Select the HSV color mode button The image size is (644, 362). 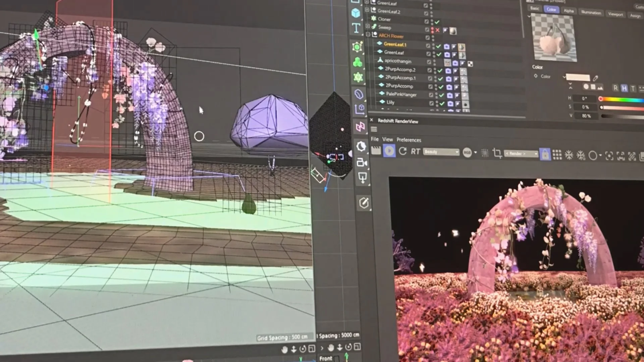[624, 88]
